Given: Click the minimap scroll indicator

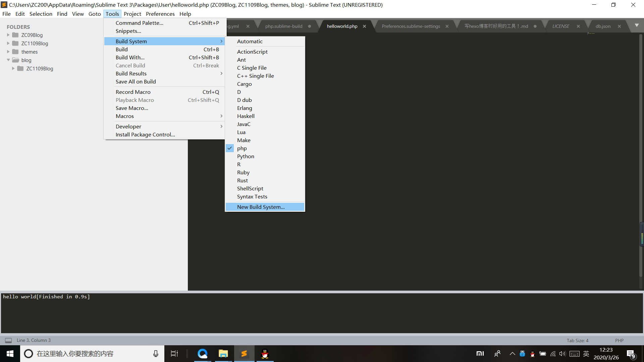Looking at the screenshot, I should 642,235.
